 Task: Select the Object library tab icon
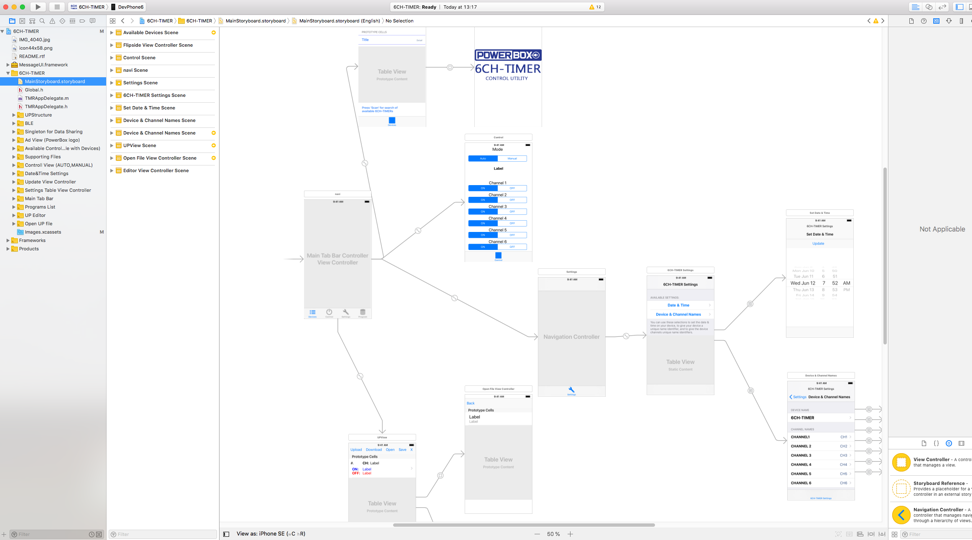point(949,443)
